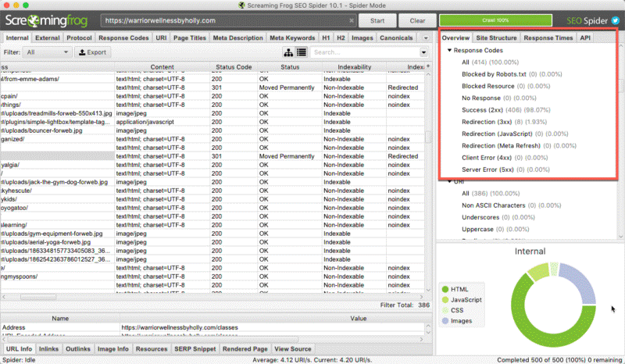
Task: Click the Clear button
Action: pyautogui.click(x=417, y=21)
